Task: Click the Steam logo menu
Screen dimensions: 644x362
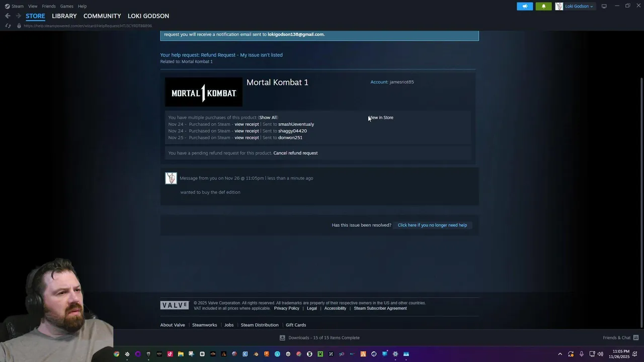Action: coord(14,6)
